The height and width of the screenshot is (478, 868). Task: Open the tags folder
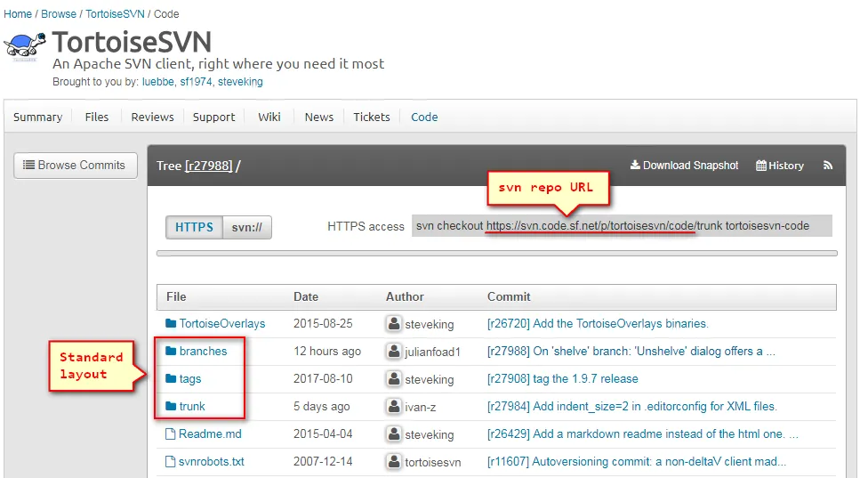tap(190, 379)
